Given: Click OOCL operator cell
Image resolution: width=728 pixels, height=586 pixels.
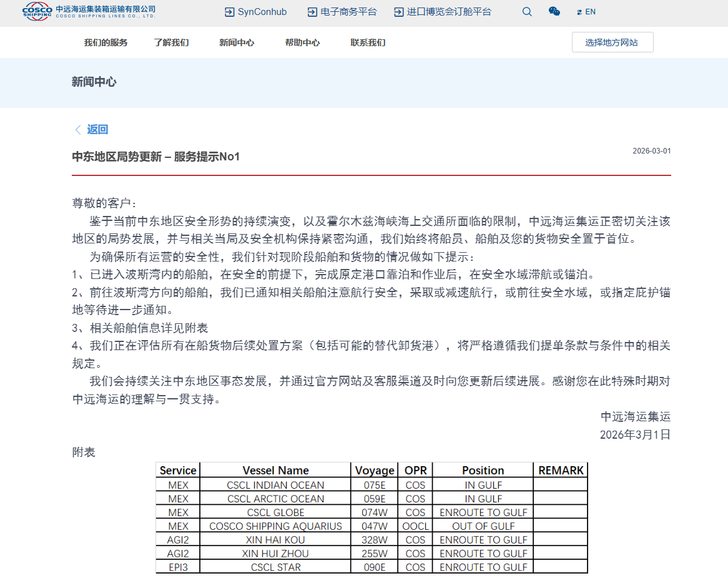Looking at the screenshot, I should click(415, 526).
